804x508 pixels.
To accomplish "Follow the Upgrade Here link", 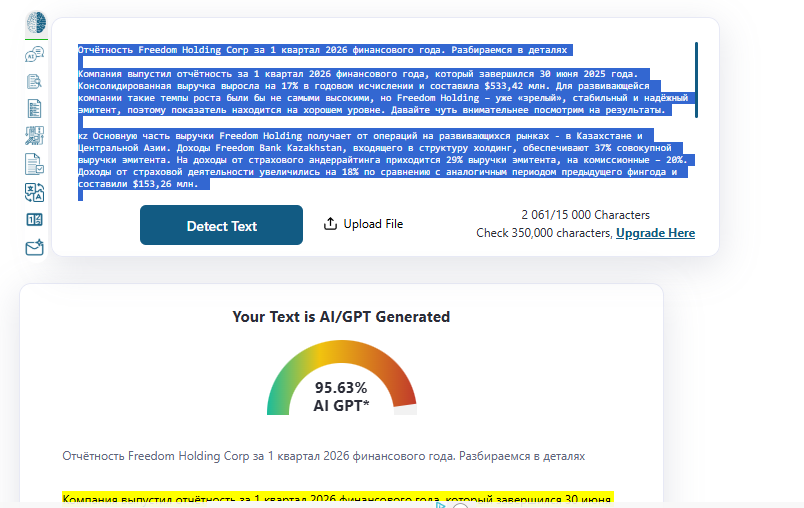I will tap(655, 233).
